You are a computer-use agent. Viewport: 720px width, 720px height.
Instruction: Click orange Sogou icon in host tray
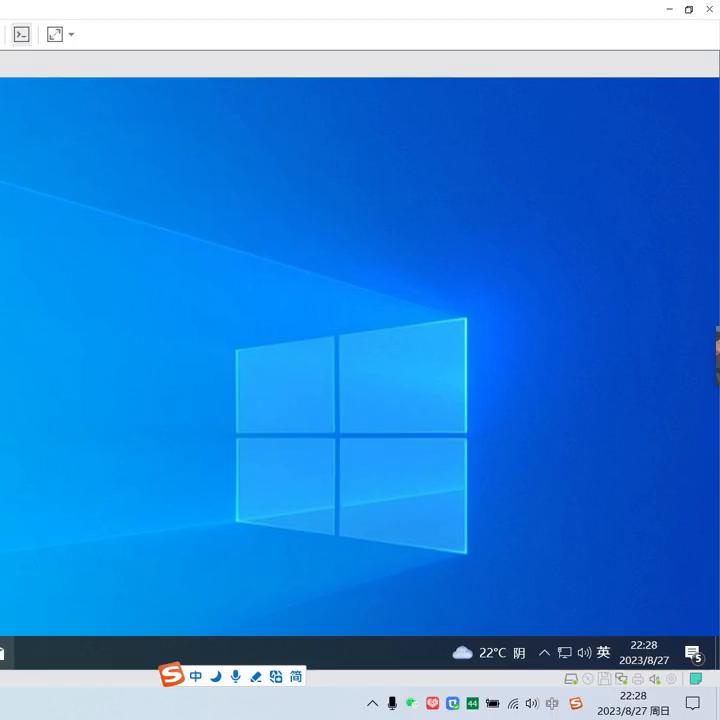(576, 703)
